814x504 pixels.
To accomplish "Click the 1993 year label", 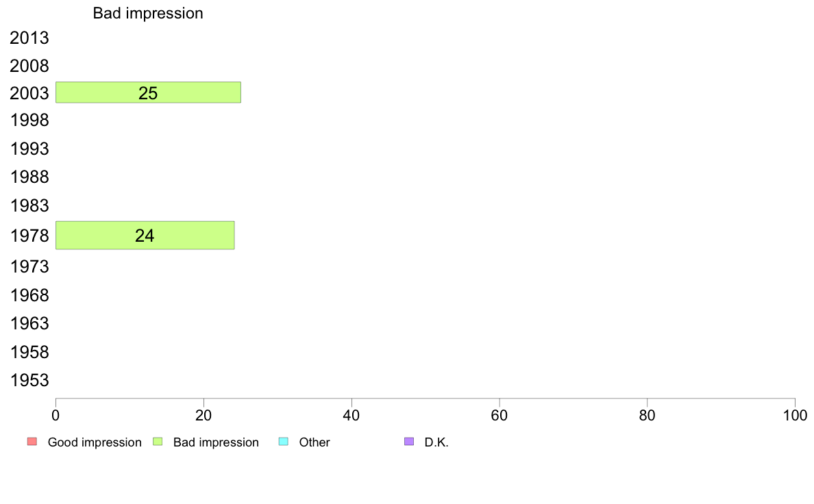I will [x=29, y=149].
